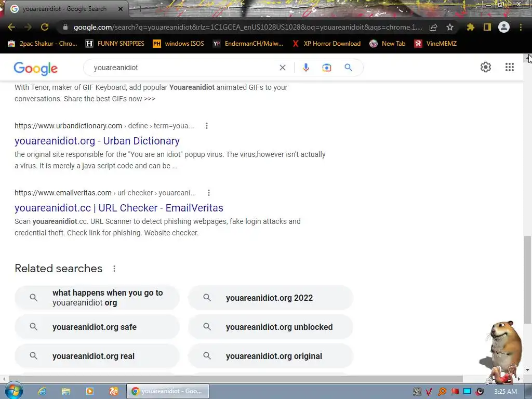Screen dimensions: 532x399
Task: Search by image with the camera icon
Action: click(327, 68)
